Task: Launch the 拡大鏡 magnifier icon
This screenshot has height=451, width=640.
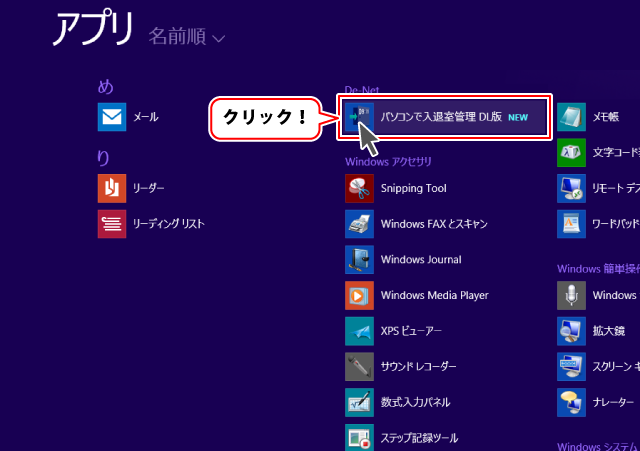Action: click(x=571, y=331)
